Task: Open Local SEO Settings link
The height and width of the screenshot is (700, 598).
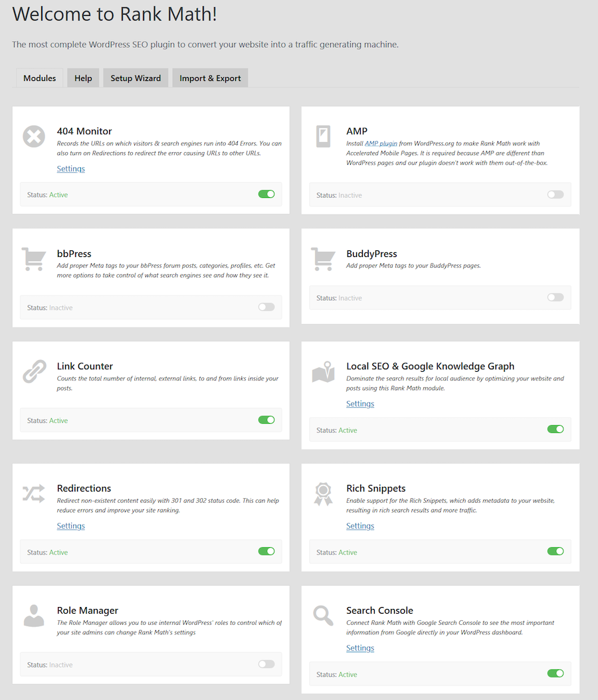Action: coord(360,404)
